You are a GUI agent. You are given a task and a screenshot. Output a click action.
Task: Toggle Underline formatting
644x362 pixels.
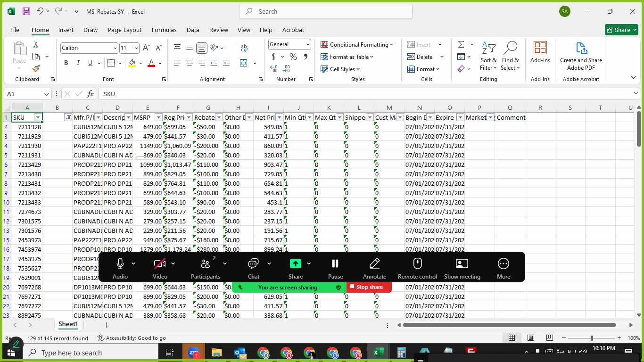point(90,63)
